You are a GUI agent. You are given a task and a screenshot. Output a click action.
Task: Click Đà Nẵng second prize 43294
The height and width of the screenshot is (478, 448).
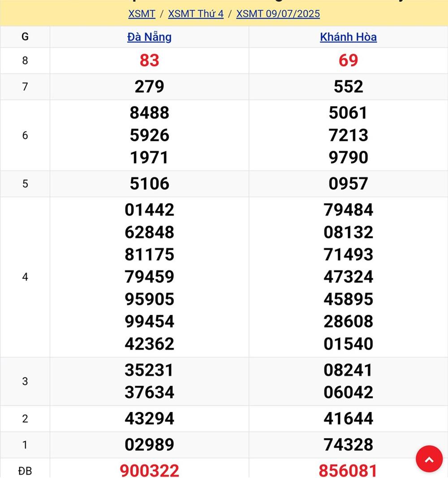[x=149, y=418]
